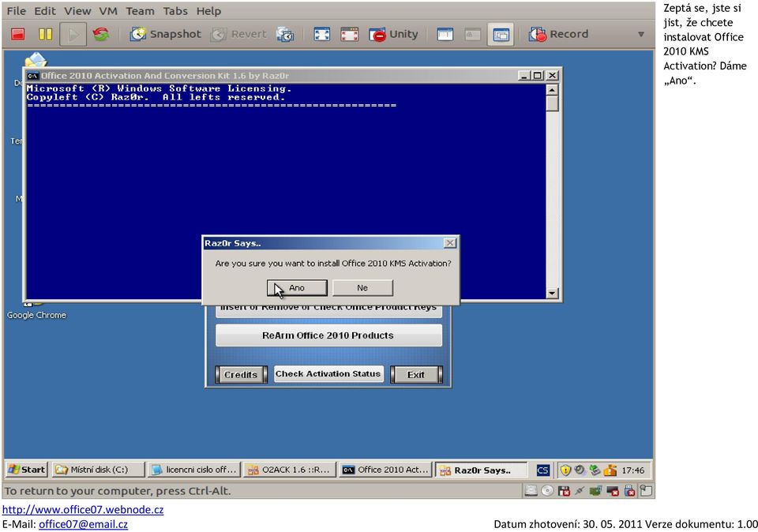Screen dimensions: 758x532
Task: Click the office07@email.cz email link
Action: (x=83, y=524)
